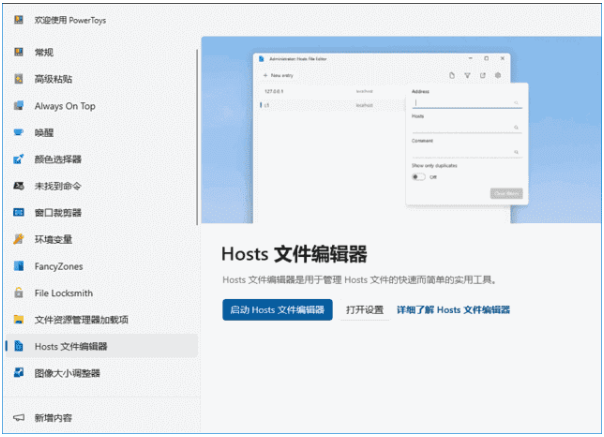Select the Always On Top icon
This screenshot has width=604, height=437.
click(x=18, y=105)
